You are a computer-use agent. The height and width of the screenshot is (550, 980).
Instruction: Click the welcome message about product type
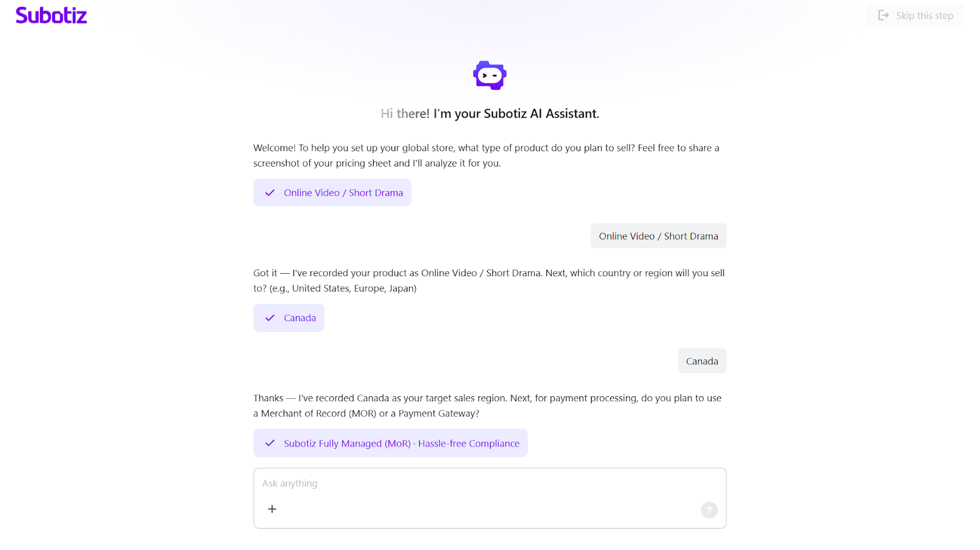click(486, 156)
